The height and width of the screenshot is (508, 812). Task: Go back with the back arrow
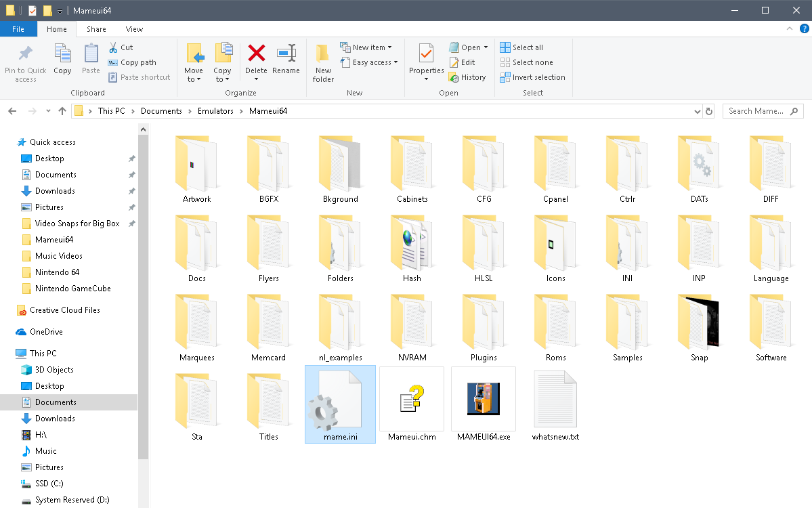[12, 111]
